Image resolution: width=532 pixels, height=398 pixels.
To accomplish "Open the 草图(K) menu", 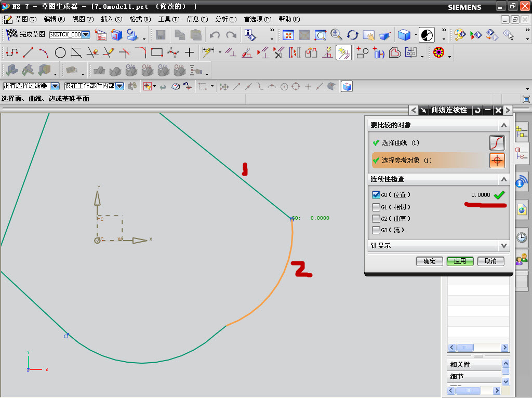I will coord(26,19).
